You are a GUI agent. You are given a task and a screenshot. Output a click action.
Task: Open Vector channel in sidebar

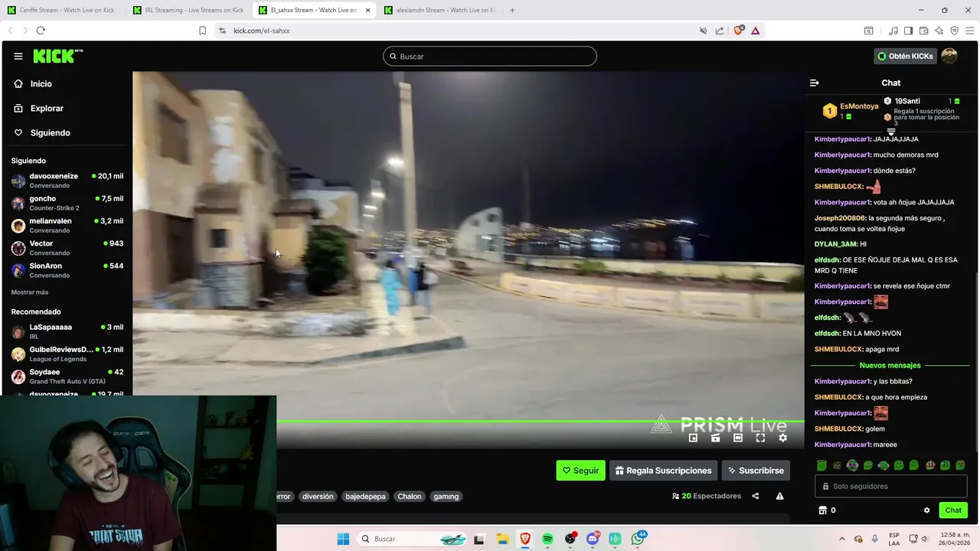pos(67,247)
